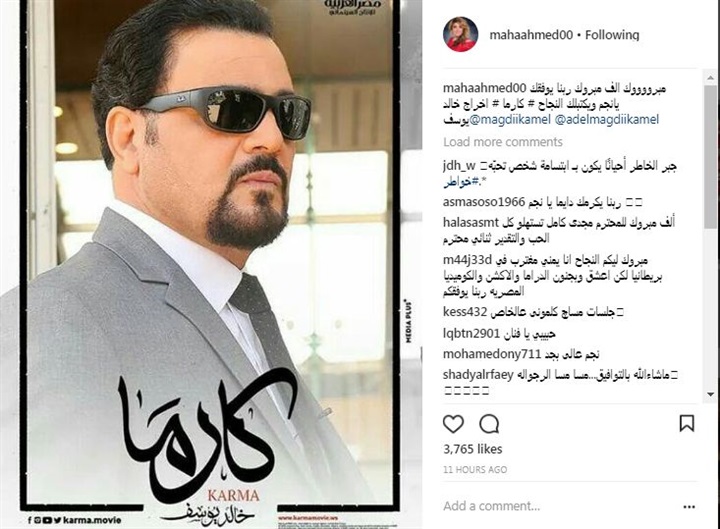The width and height of the screenshot is (720, 529).
Task: Open the @adelmagdiikamel mention link
Action: pos(607,120)
